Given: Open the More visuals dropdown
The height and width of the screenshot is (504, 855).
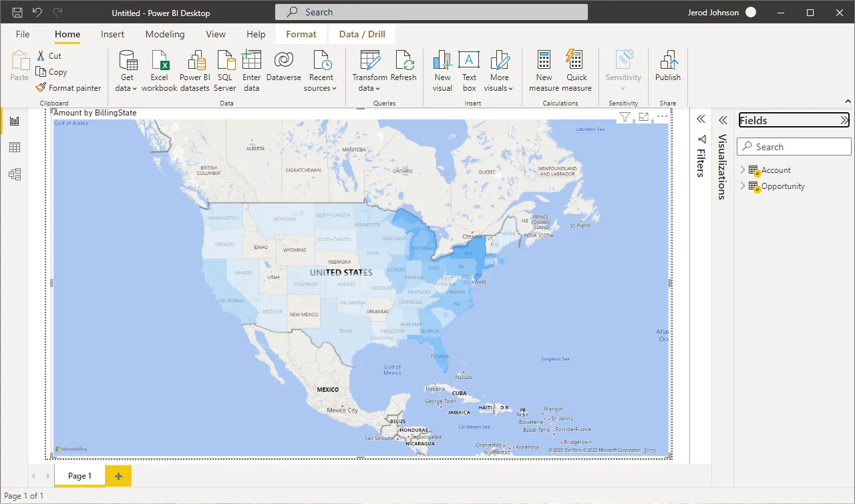Looking at the screenshot, I should [x=500, y=69].
